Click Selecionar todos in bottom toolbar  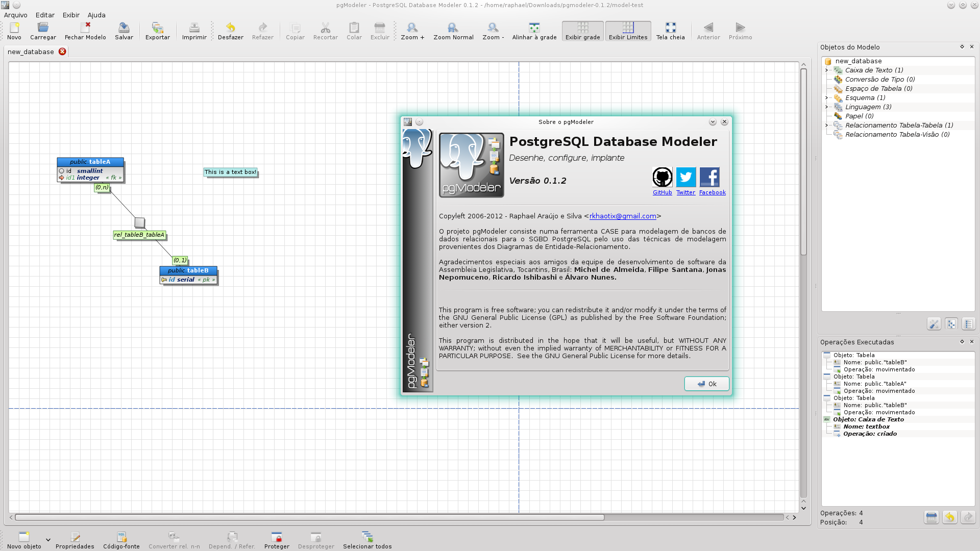367,537
